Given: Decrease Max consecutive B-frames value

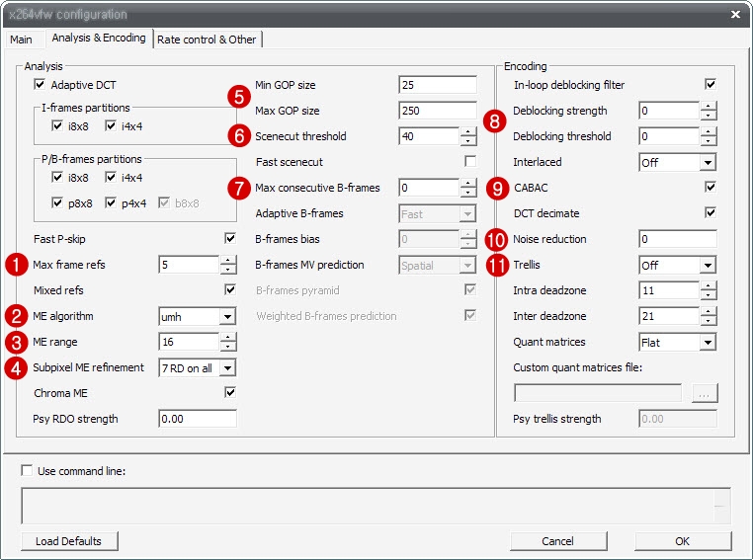Looking at the screenshot, I should coord(468,192).
